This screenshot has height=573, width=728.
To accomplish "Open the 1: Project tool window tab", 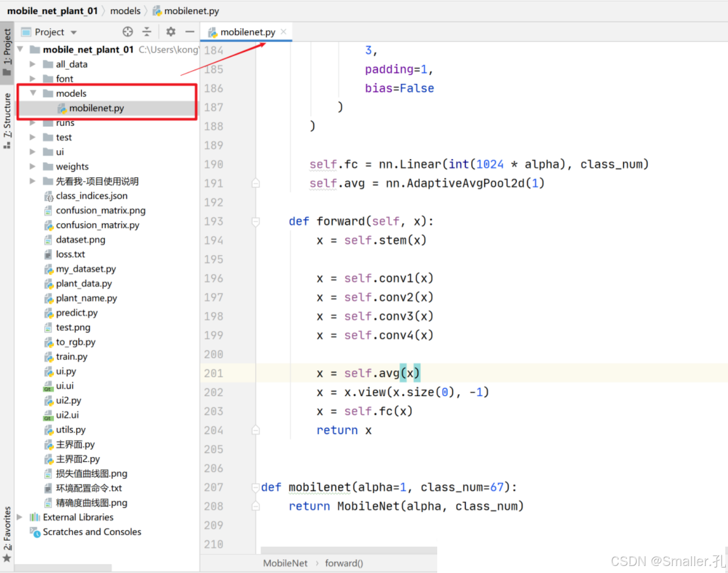I will point(7,52).
